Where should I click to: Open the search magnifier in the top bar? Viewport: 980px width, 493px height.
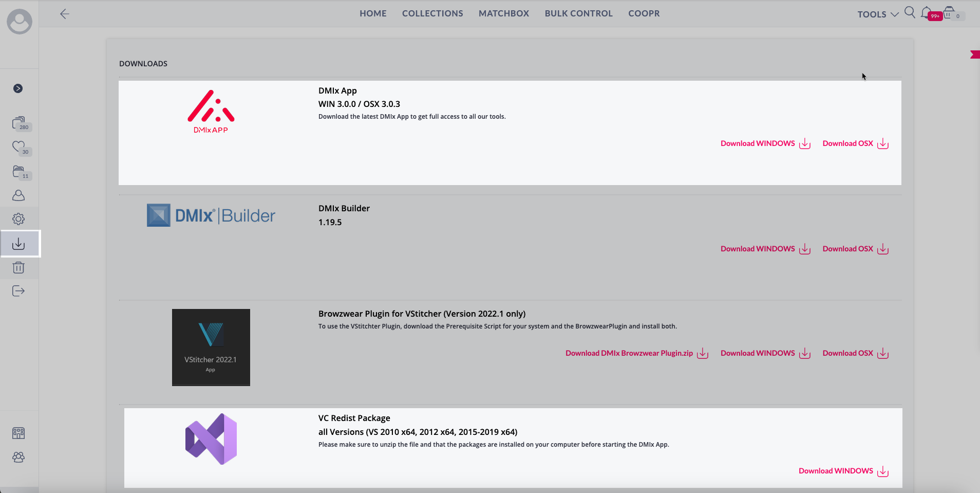[910, 12]
